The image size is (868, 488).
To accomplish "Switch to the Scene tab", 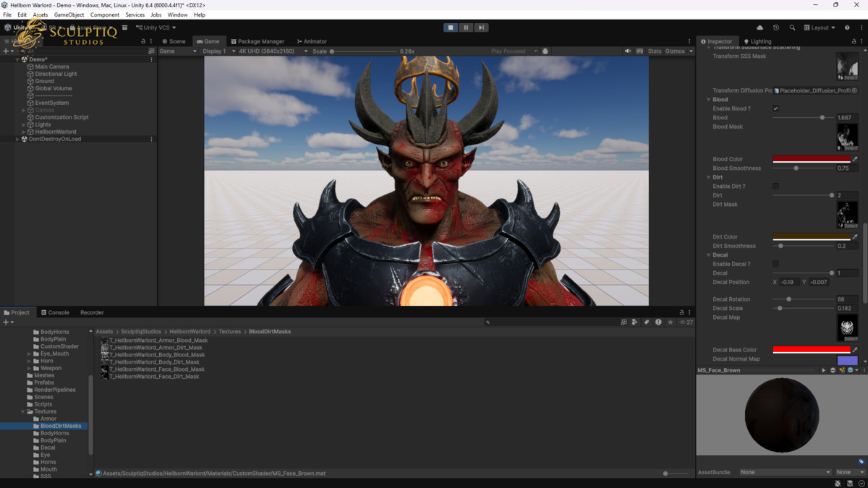I will pos(174,41).
